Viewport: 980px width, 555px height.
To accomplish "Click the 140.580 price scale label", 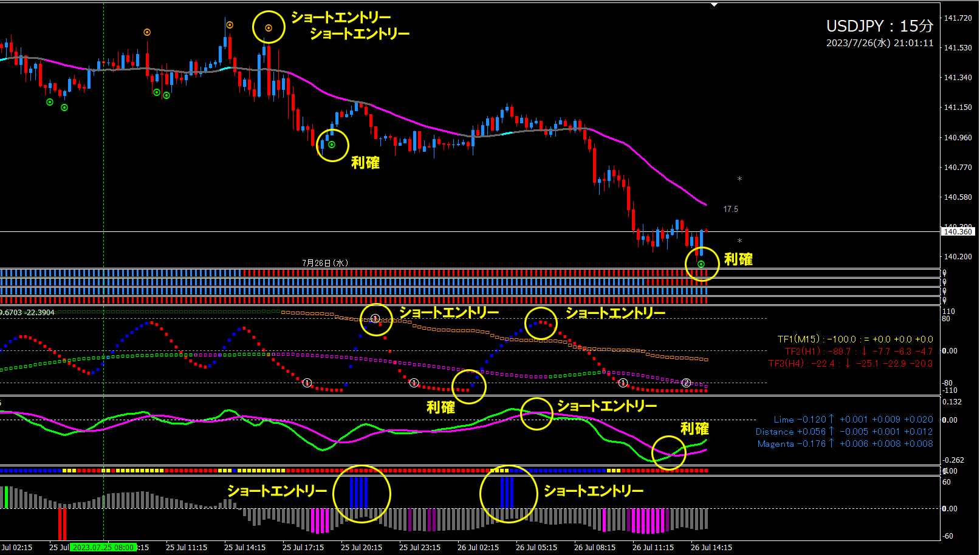I will click(958, 197).
